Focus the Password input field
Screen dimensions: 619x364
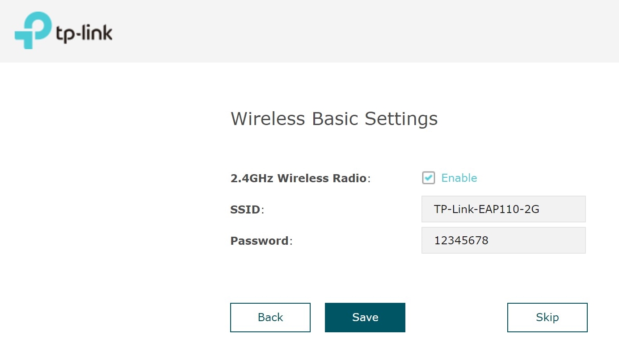503,240
